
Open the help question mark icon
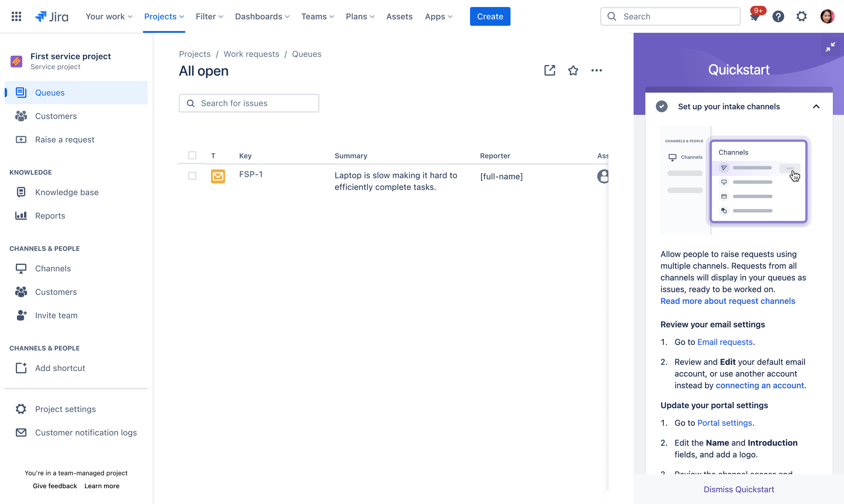(x=778, y=16)
